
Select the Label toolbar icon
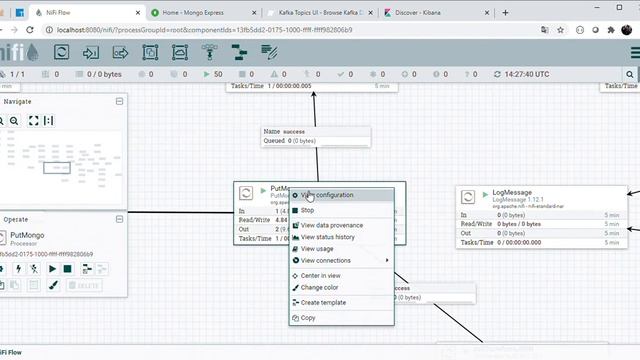pos(269,53)
